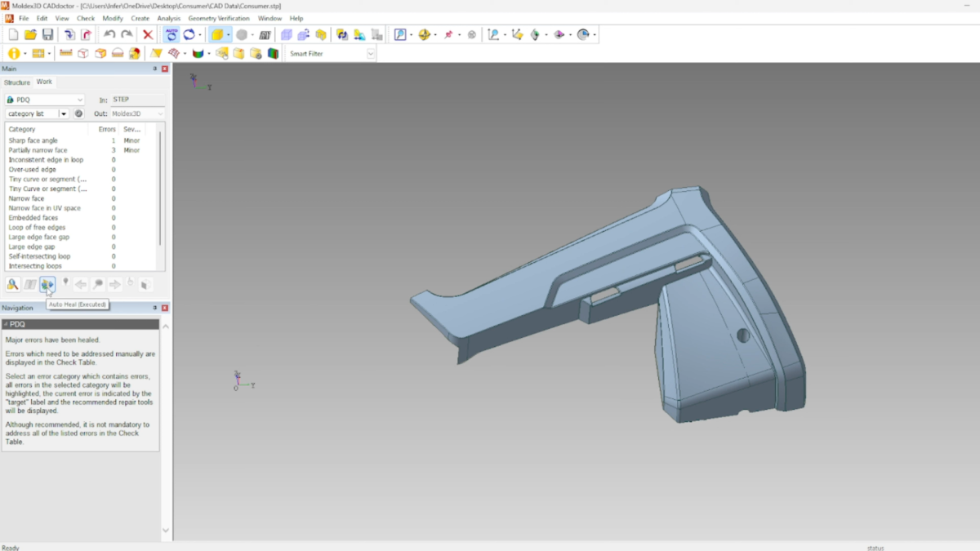
Task: Sort by the Category column header
Action: coord(47,129)
